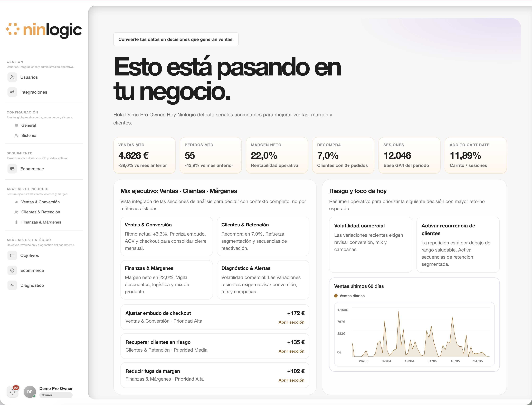Select the Margen Neto KPI card
Screen dimensions: 532x405
coord(277,156)
